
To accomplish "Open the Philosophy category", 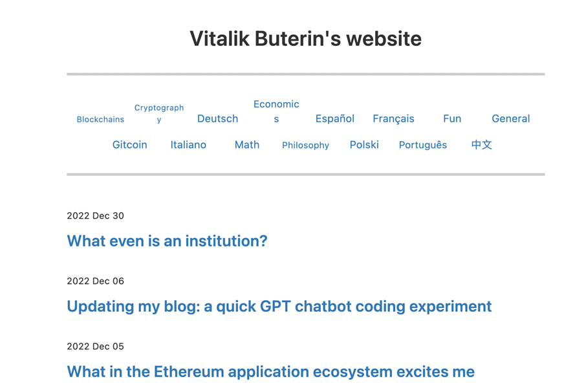I will (305, 146).
